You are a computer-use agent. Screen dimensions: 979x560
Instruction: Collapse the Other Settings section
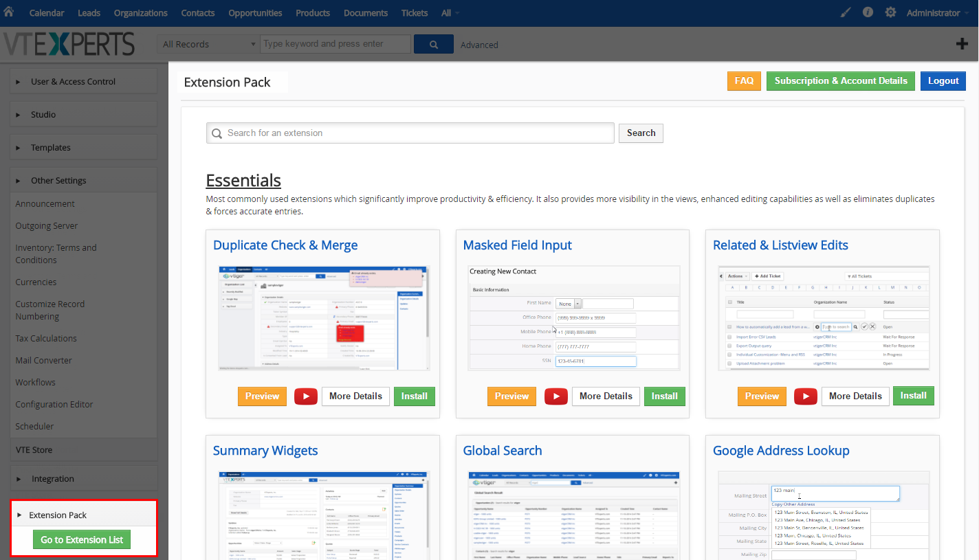[83, 180]
